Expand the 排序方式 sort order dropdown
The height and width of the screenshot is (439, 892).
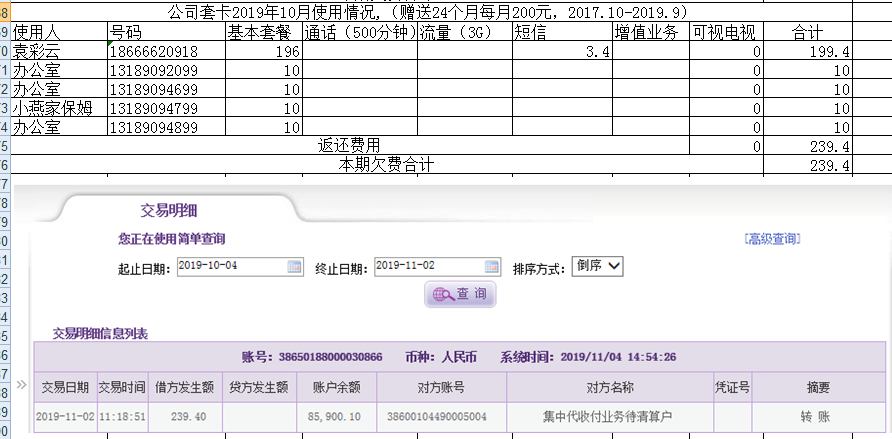pos(598,266)
